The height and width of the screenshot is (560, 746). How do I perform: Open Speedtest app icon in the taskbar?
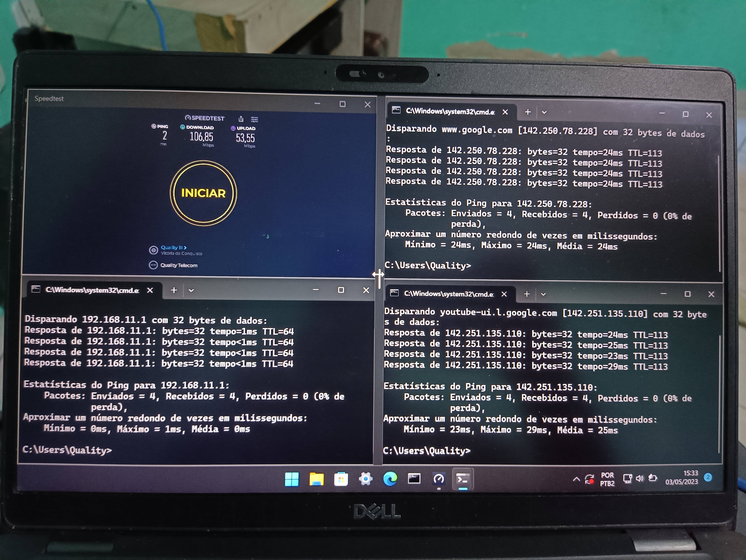[439, 479]
